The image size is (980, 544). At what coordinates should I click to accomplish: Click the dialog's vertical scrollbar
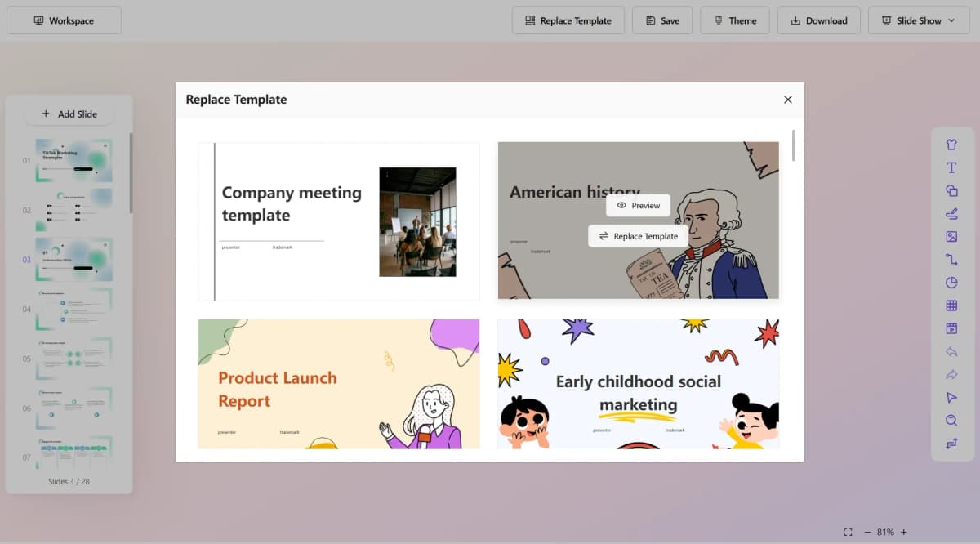tap(793, 145)
